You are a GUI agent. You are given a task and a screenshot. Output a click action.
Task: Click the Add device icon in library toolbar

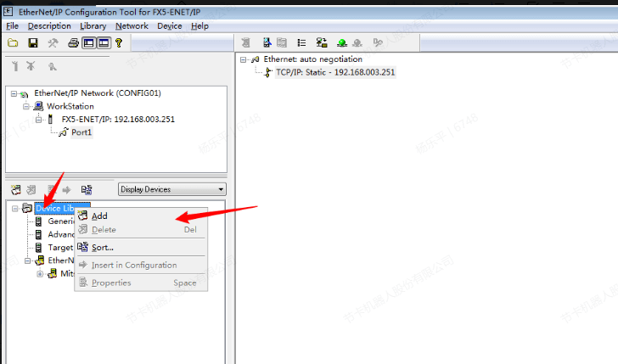tap(14, 189)
